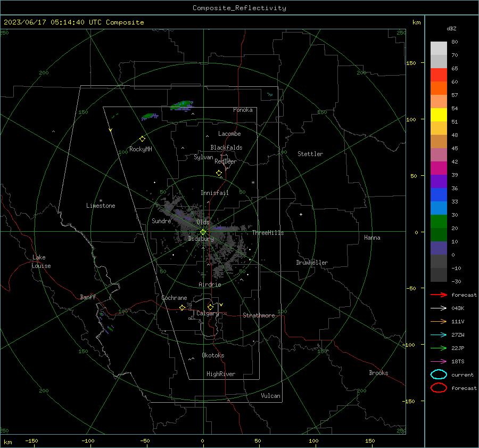The width and height of the screenshot is (479, 448).
Task: Click the asterisk marker above Limestone
Action: [x=101, y=201]
